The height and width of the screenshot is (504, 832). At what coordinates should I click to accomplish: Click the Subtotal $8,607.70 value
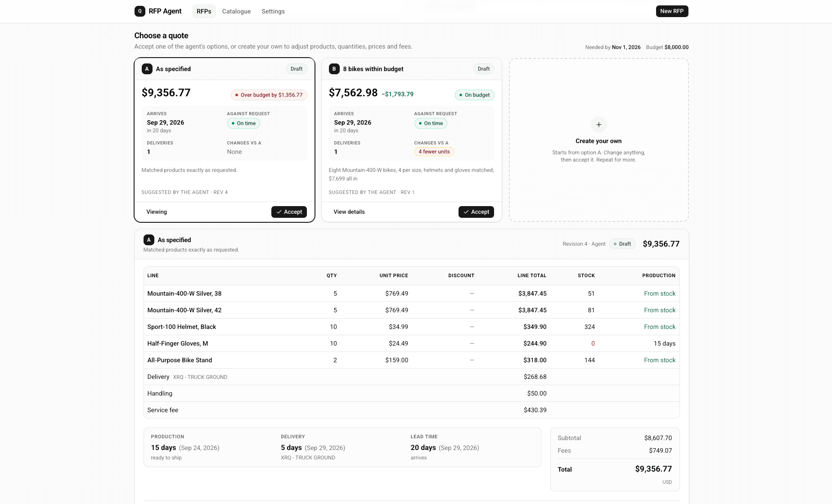[x=658, y=438]
